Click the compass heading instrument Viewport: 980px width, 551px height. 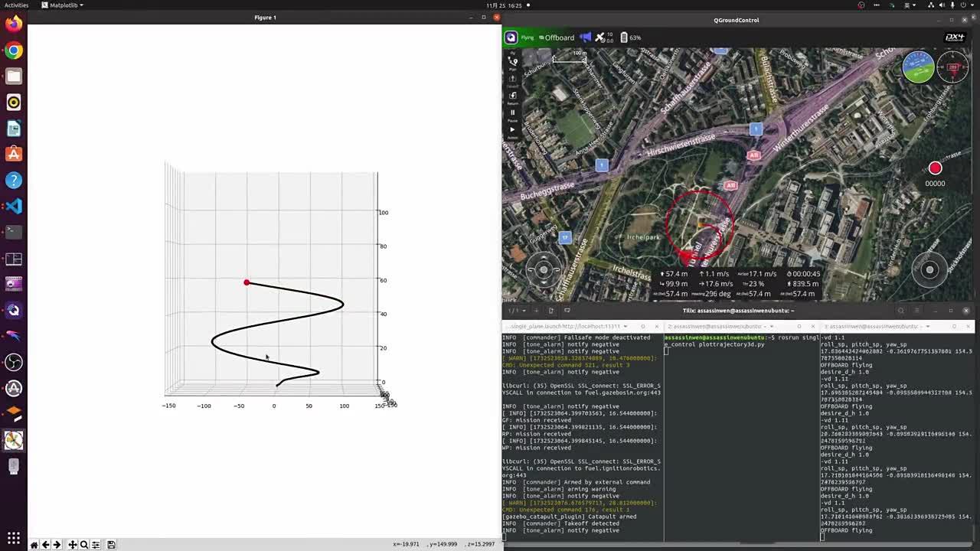tap(953, 67)
